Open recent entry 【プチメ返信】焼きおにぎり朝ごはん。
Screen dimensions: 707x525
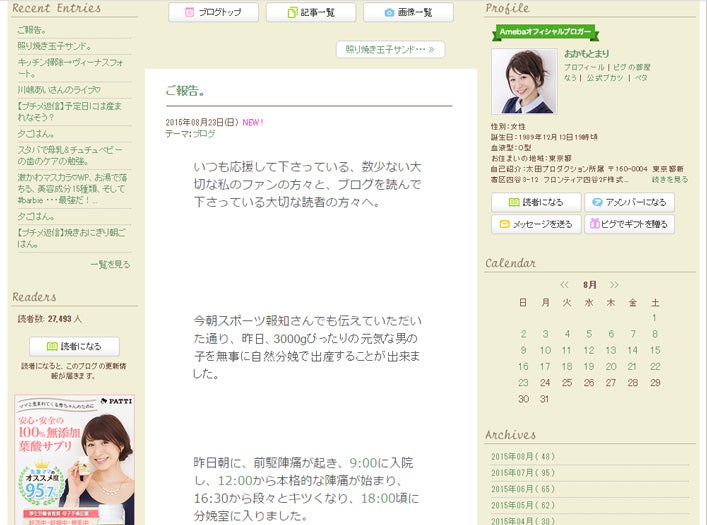pos(71,238)
